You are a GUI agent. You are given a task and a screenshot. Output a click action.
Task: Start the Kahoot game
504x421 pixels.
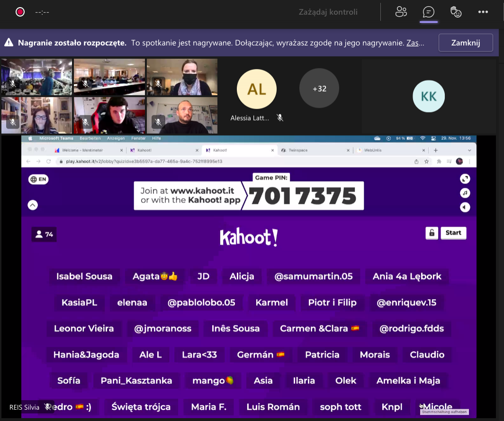coord(453,233)
